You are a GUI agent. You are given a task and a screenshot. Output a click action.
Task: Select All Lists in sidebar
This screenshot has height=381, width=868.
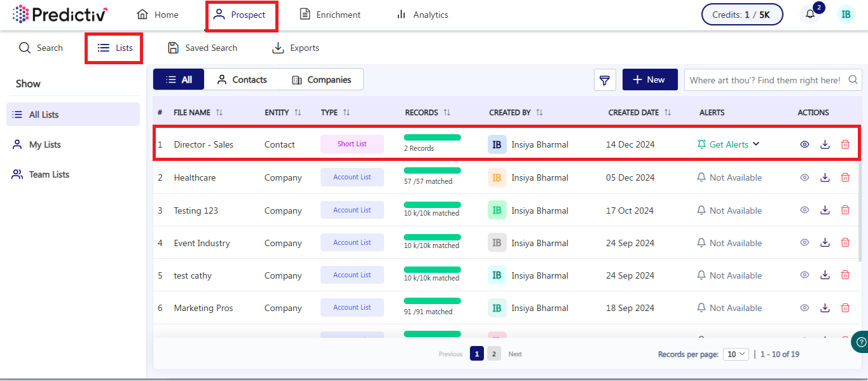(73, 114)
